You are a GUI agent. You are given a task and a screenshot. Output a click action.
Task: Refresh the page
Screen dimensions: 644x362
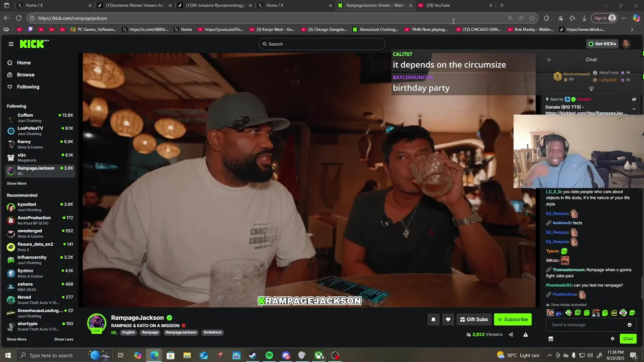pos(19,18)
